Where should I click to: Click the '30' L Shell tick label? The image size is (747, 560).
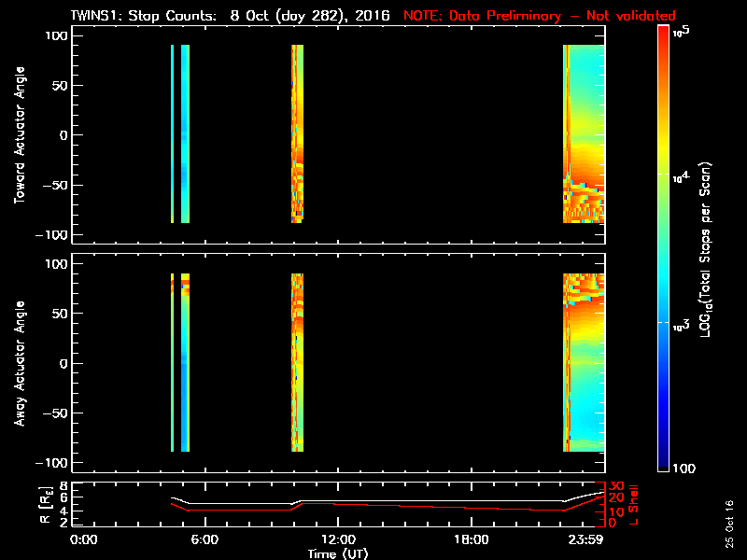point(616,486)
